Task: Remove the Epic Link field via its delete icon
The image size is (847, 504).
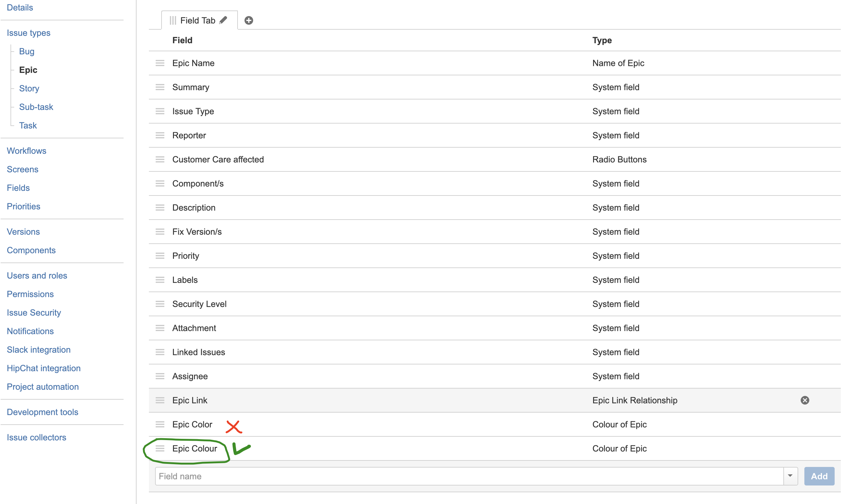Action: pos(805,400)
